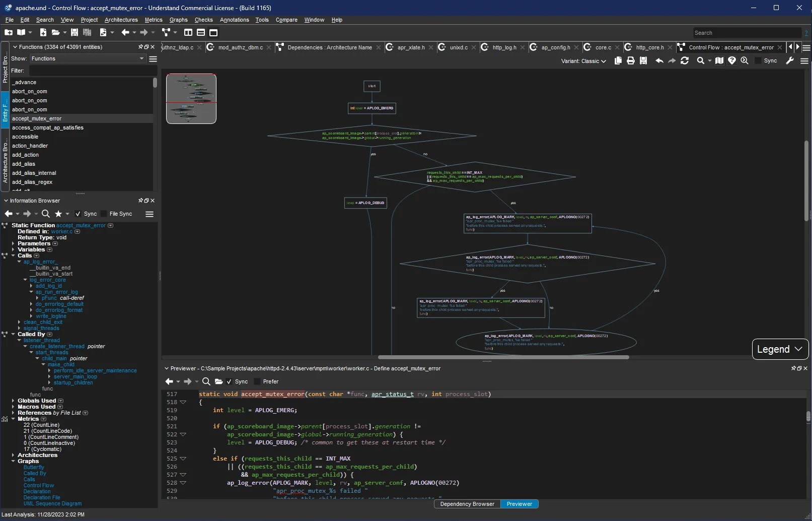Click the graph legend help icon
Image resolution: width=812 pixels, height=521 pixels.
point(732,60)
